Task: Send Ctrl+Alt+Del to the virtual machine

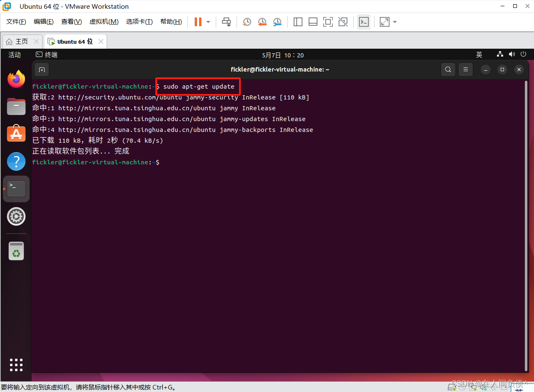Action: [226, 22]
